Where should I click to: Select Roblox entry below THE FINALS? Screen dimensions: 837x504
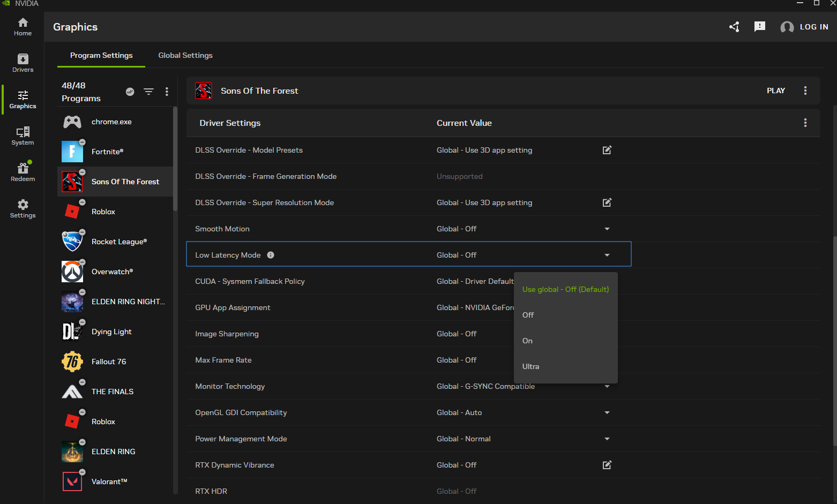click(x=115, y=422)
